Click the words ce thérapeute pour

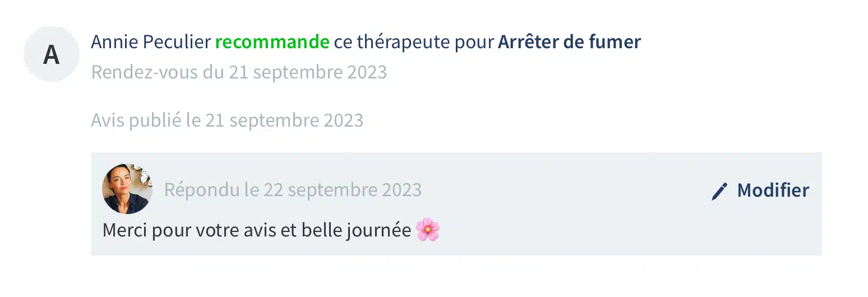[414, 42]
